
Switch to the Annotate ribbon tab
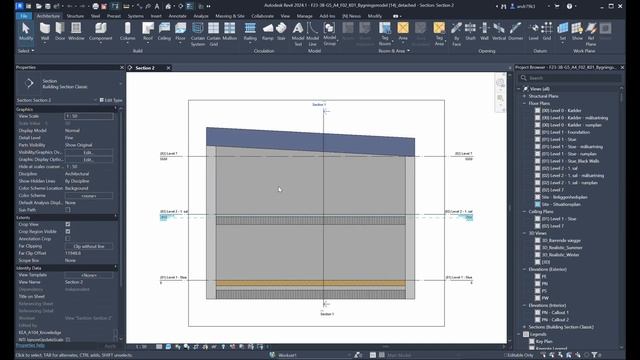coord(178,16)
